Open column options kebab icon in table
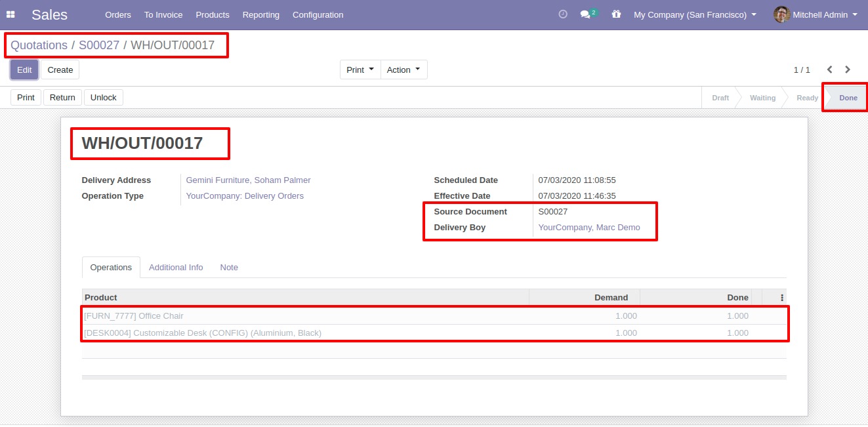This screenshot has height=427, width=868. point(782,298)
